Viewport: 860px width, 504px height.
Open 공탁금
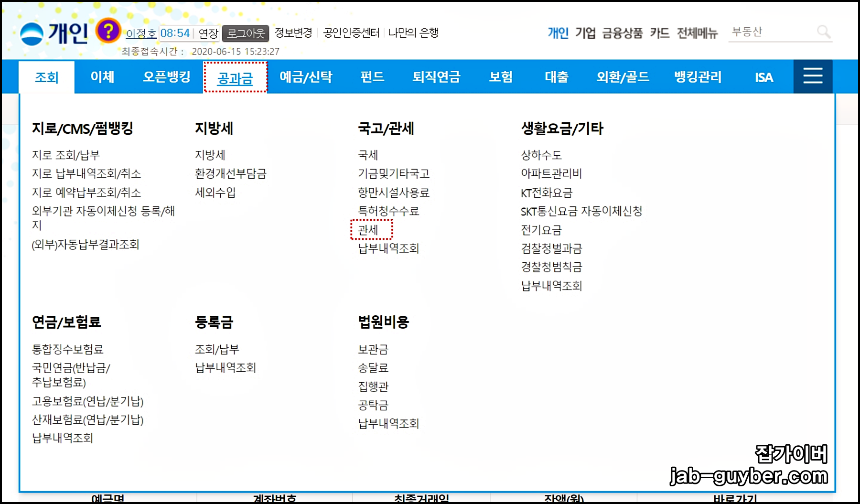(373, 405)
